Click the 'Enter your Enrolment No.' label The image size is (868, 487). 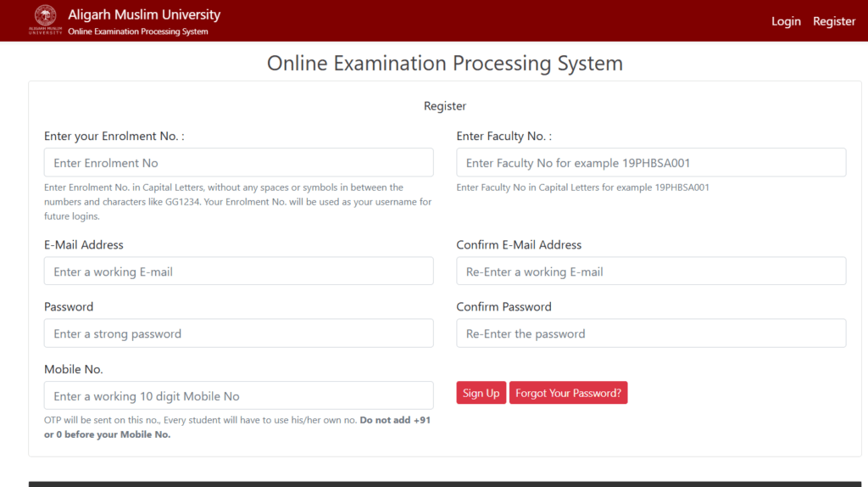[x=114, y=136]
